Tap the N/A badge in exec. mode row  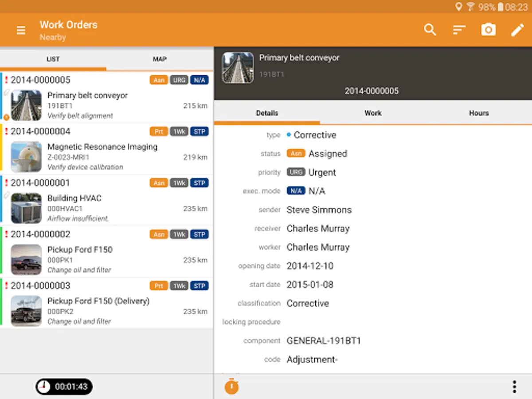[296, 191]
